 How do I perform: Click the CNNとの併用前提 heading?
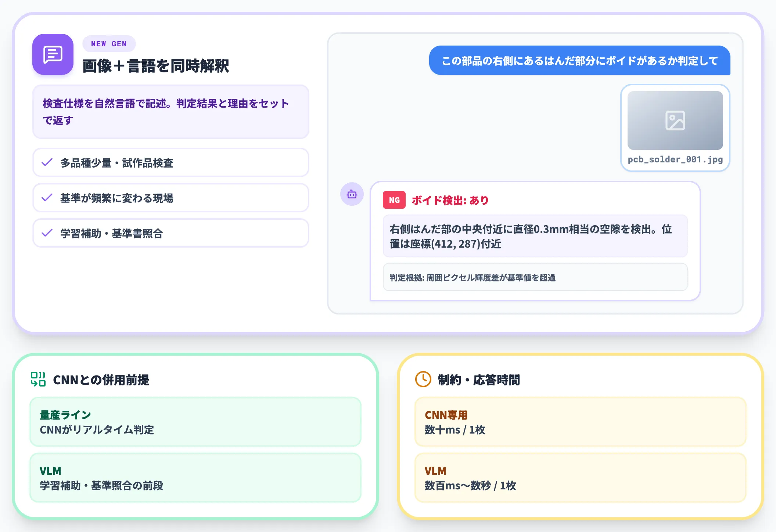pyautogui.click(x=101, y=380)
